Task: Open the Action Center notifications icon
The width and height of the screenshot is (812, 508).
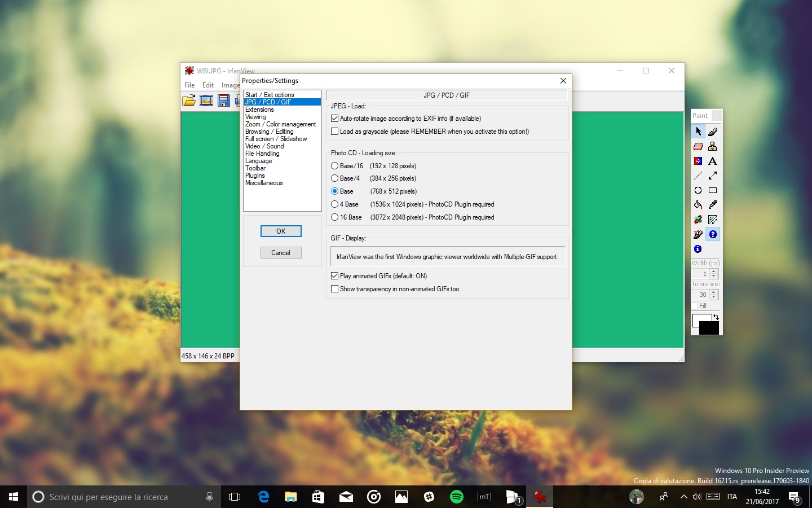Action: point(795,497)
